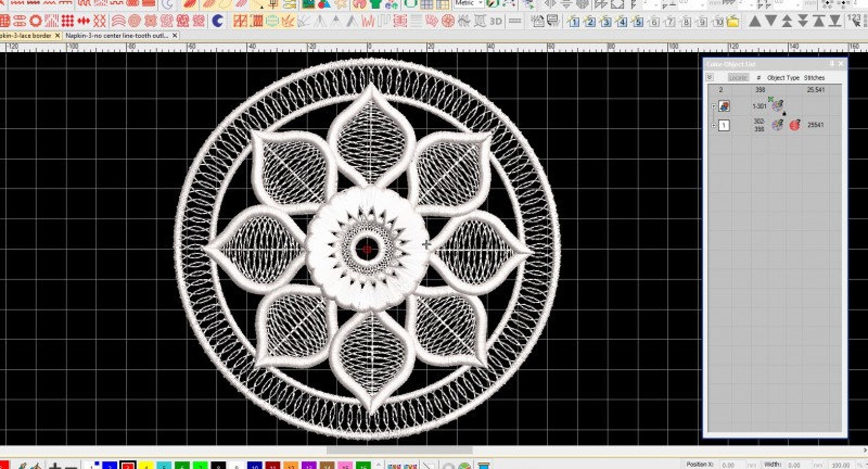The width and height of the screenshot is (868, 469).
Task: Expand the first color group in list
Action: [714, 107]
